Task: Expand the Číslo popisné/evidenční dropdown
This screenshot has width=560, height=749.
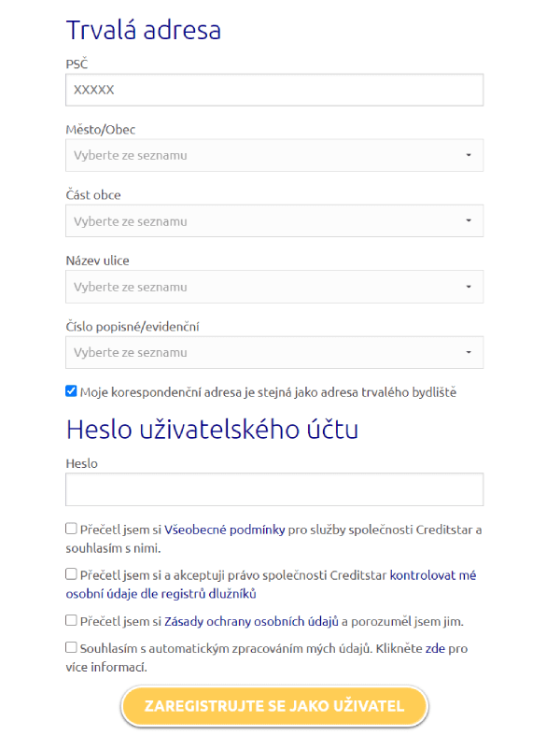Action: (x=274, y=352)
